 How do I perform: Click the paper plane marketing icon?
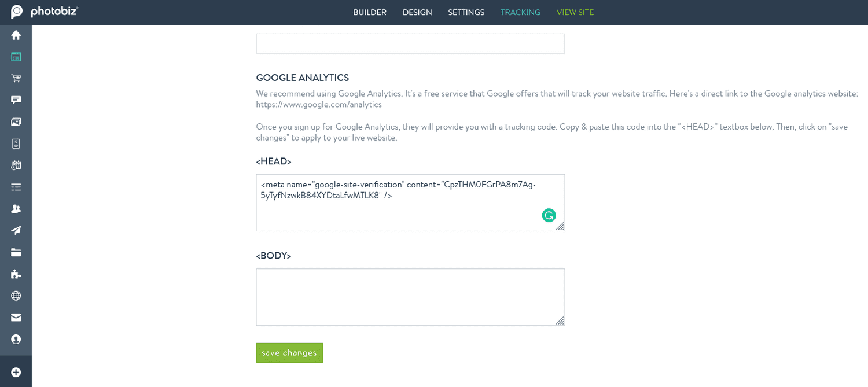pos(16,230)
